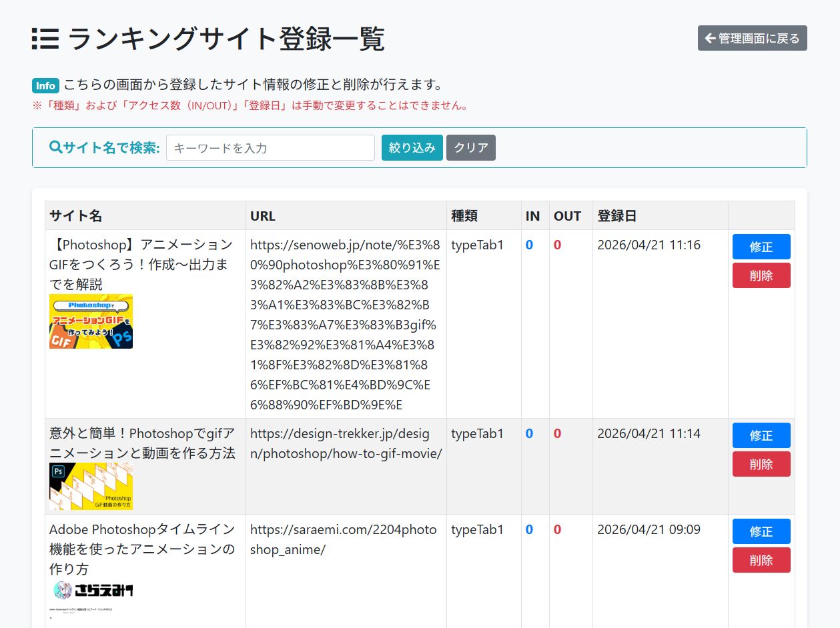Click the サイト名 column header

75,216
